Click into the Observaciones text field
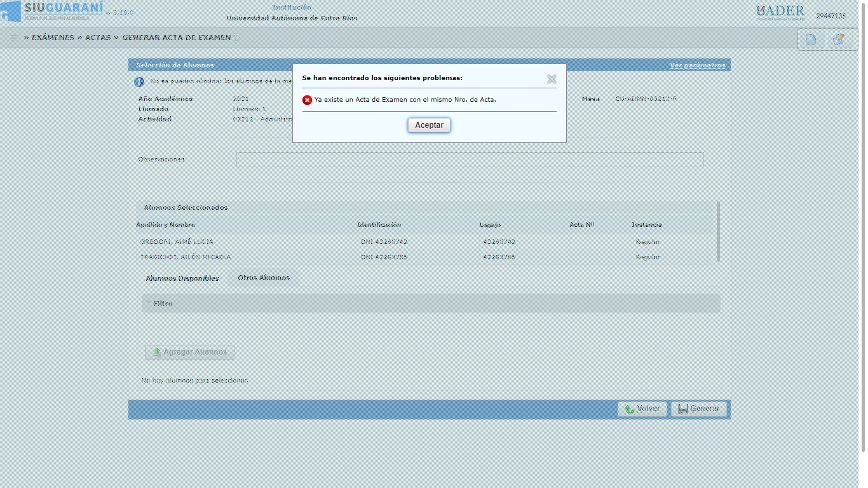The image size is (868, 488). pyautogui.click(x=470, y=159)
